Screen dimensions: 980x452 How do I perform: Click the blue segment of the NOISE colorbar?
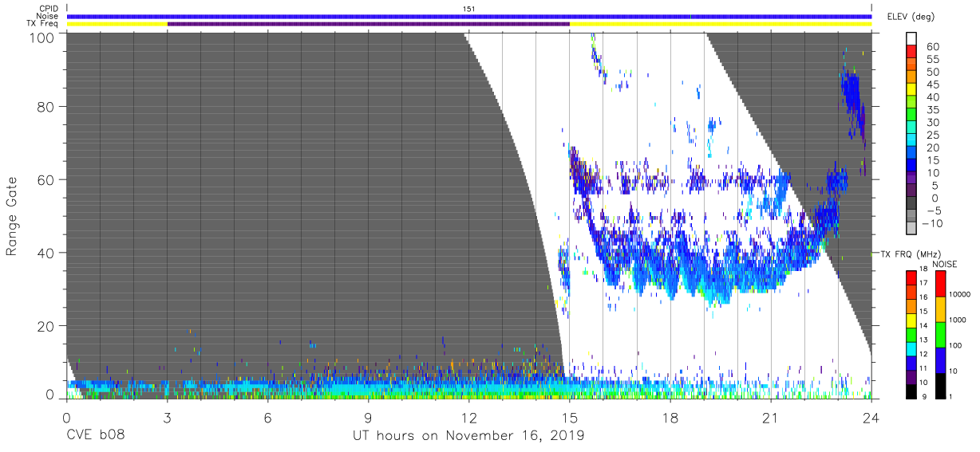(x=939, y=360)
